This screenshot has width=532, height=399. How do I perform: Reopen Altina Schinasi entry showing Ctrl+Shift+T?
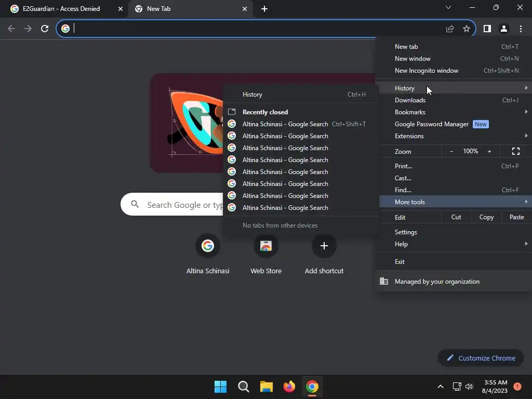click(301, 124)
